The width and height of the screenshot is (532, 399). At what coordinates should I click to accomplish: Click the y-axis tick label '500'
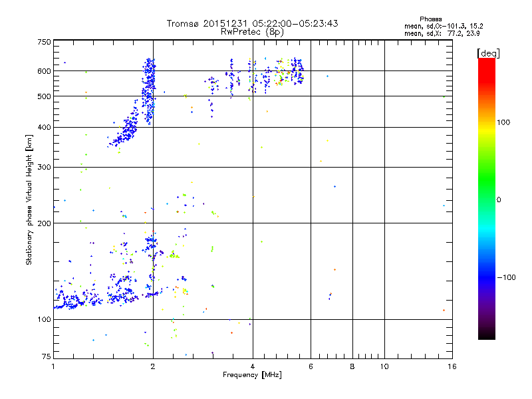(44, 96)
